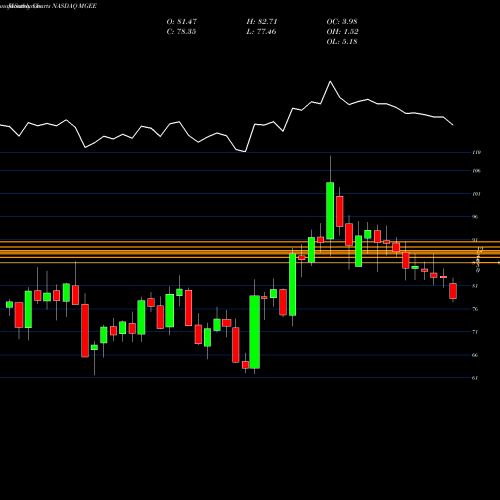Click the 106 price axis label
500x500 pixels.
tap(477, 171)
